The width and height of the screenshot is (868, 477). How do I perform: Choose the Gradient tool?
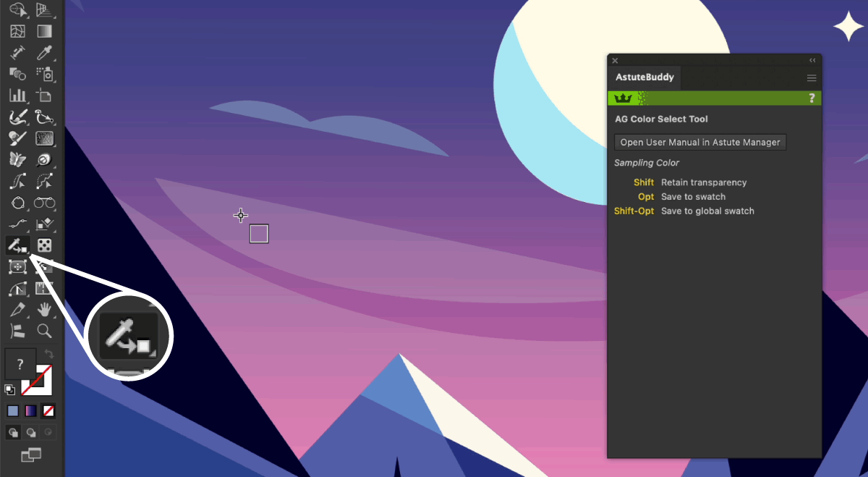click(x=44, y=31)
